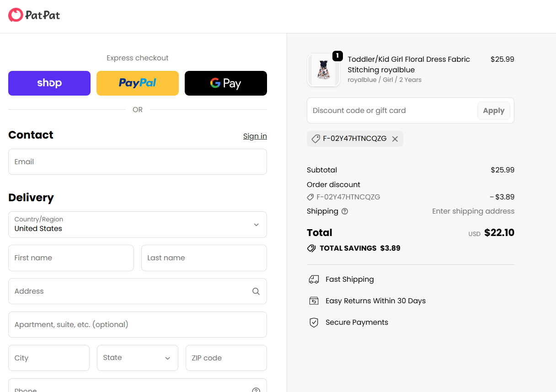Click the 'Enter shipping address' text
556x392 pixels.
[x=473, y=211]
